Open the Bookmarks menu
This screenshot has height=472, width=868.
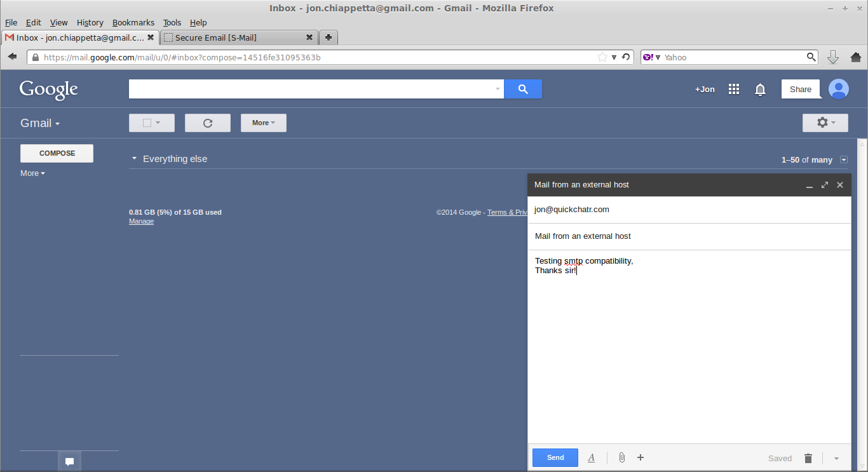coord(133,22)
